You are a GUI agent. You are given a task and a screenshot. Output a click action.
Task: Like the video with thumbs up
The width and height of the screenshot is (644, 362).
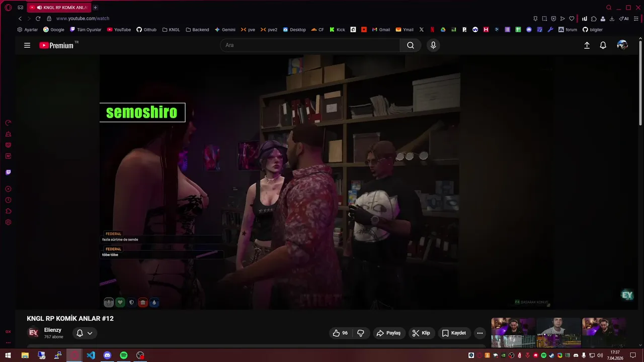[340, 333]
